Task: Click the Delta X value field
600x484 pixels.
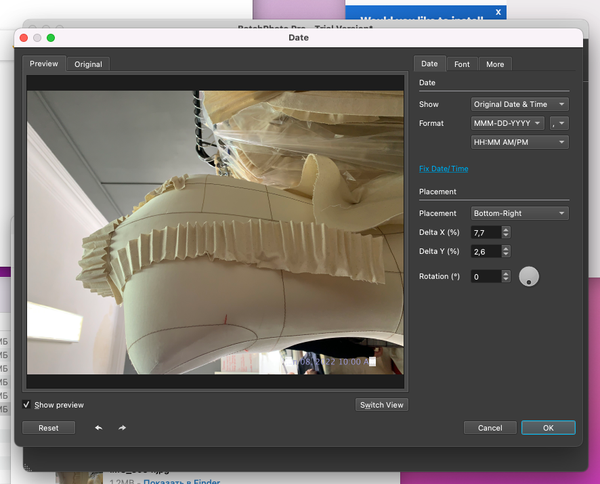Action: [485, 232]
